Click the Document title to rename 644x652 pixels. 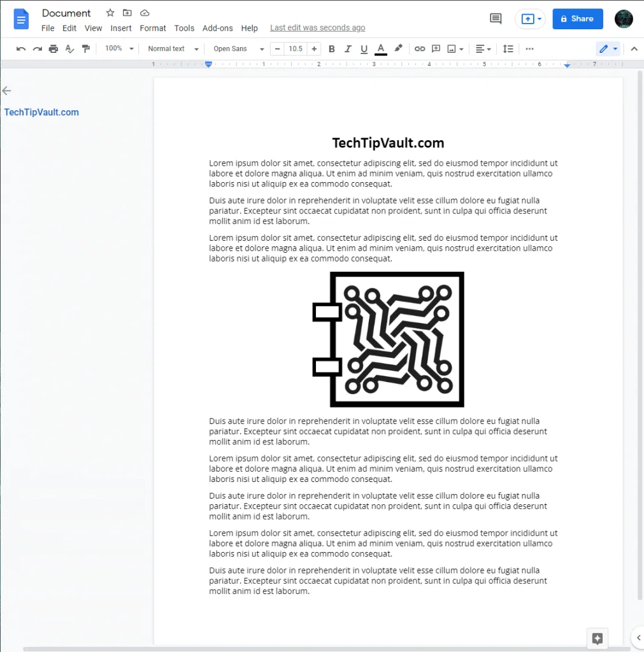tap(66, 13)
